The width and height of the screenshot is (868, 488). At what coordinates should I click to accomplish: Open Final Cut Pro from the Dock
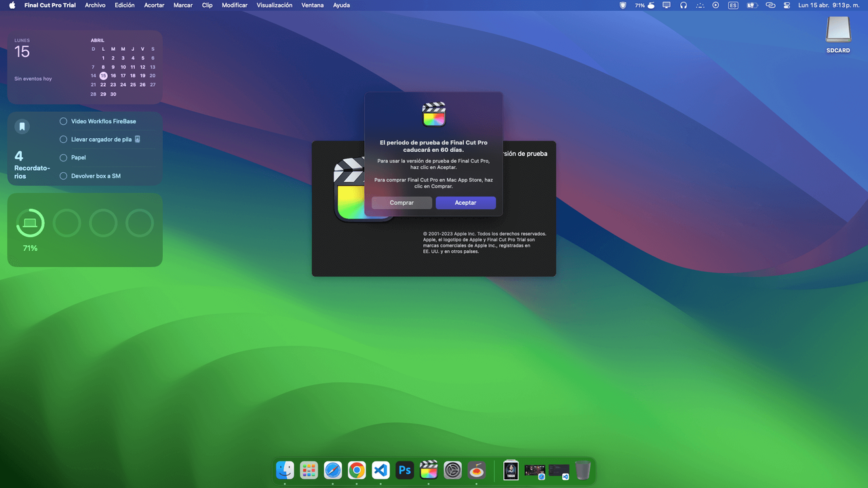[429, 470]
